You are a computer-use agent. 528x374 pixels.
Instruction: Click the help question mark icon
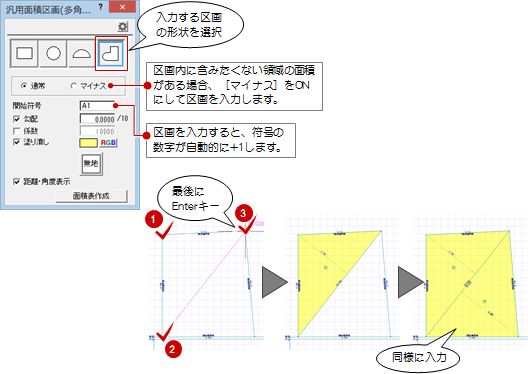[x=101, y=7]
